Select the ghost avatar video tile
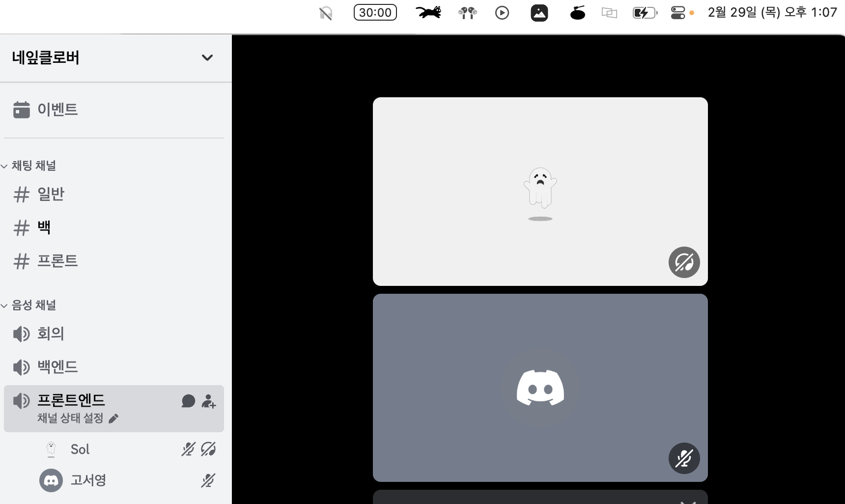 point(540,192)
